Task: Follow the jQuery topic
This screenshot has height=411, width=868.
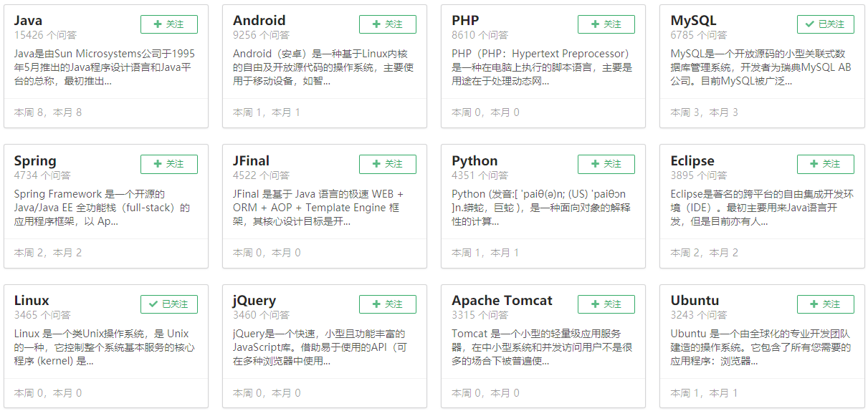Action: pos(388,304)
